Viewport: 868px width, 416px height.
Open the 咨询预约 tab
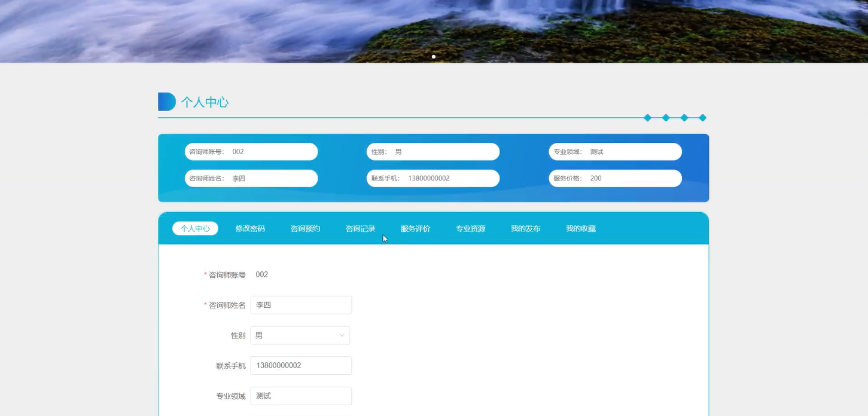tap(305, 228)
